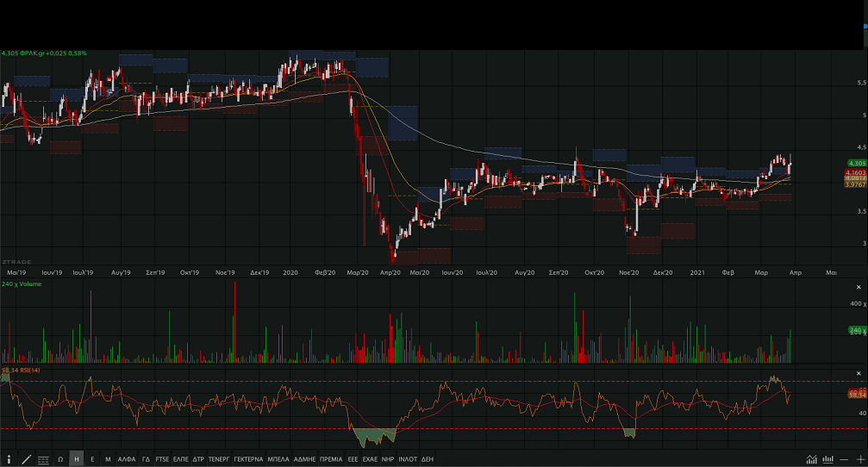Click the candlestick chart type icon

828,459
